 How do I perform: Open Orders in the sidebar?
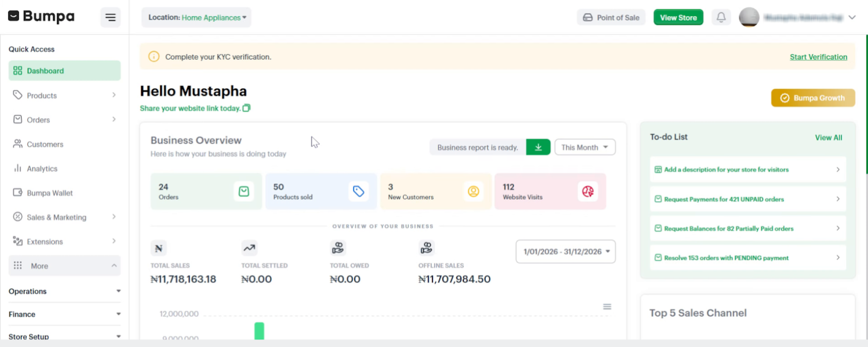tap(64, 120)
